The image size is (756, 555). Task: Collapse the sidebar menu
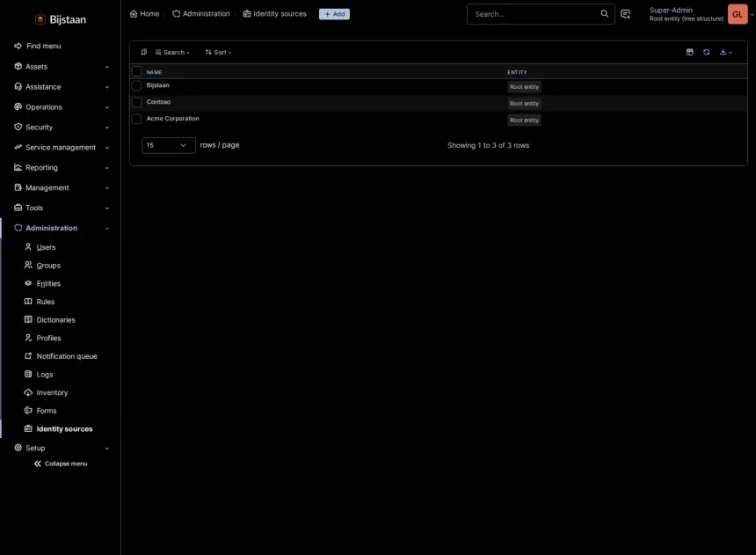coord(61,464)
